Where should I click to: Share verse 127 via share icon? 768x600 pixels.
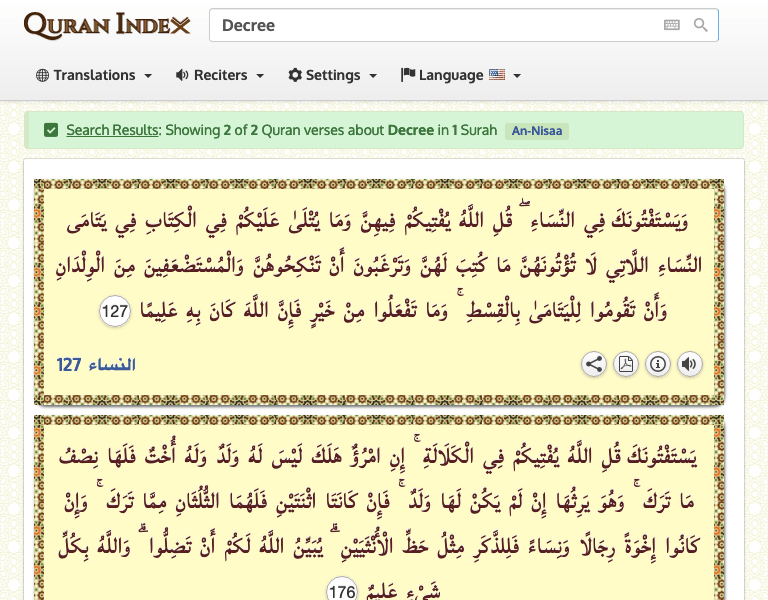(x=594, y=364)
